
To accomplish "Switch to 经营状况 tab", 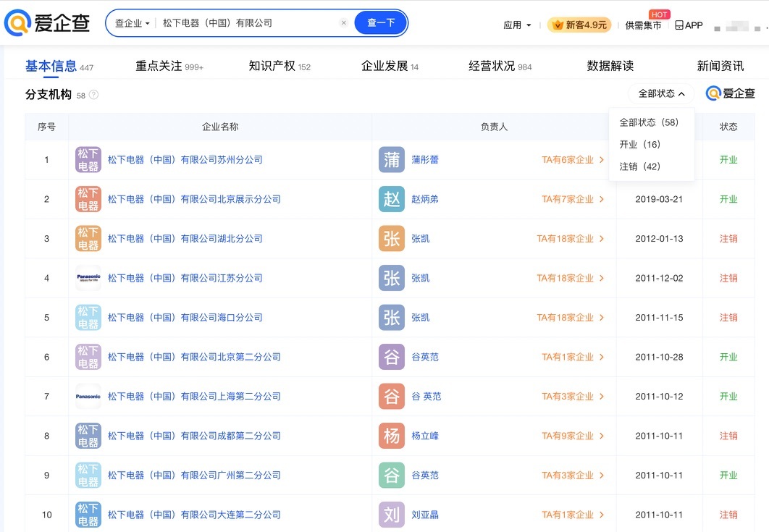I will click(x=500, y=66).
